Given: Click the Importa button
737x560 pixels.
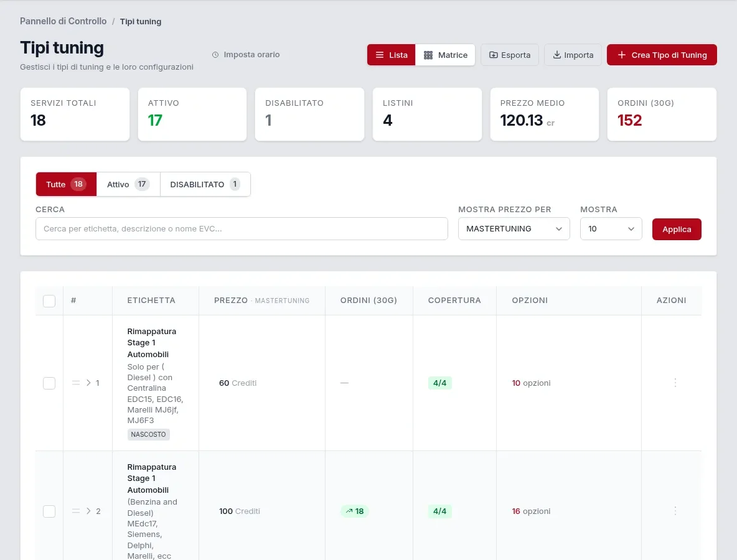Looking at the screenshot, I should pos(573,55).
